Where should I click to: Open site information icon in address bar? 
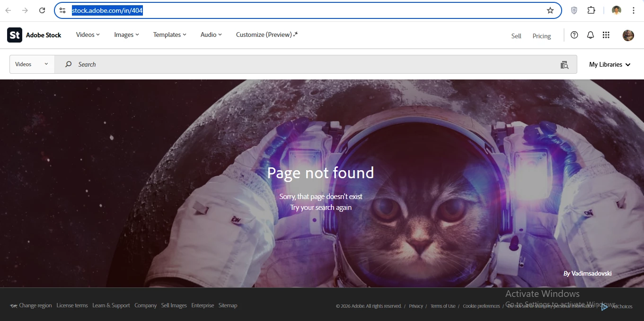(x=62, y=10)
